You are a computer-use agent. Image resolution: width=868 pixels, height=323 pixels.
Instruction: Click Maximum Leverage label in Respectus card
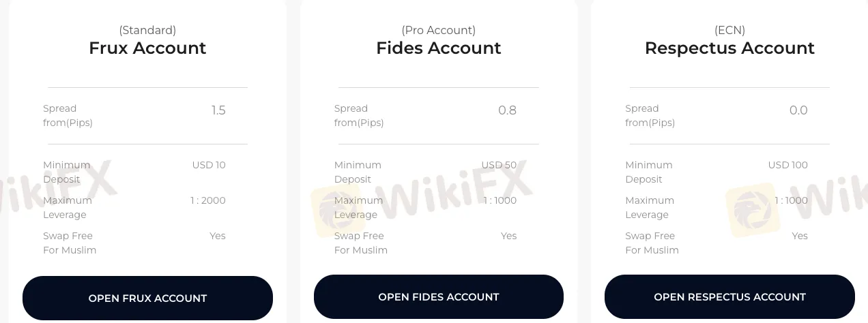649,207
